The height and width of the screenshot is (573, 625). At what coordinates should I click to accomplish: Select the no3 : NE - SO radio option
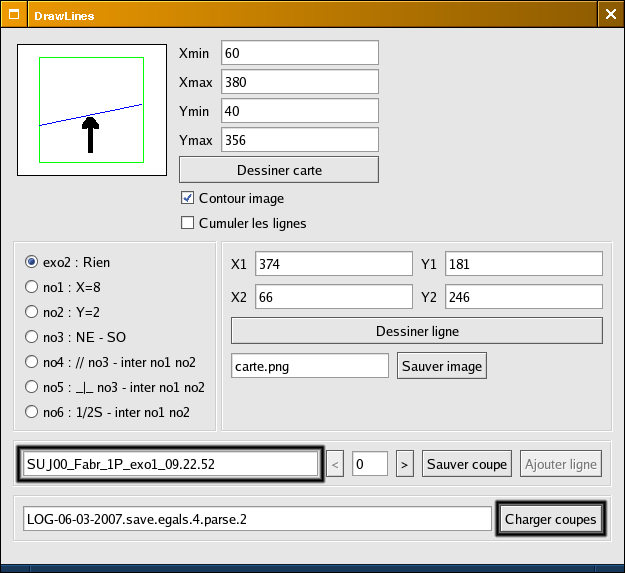(x=33, y=337)
